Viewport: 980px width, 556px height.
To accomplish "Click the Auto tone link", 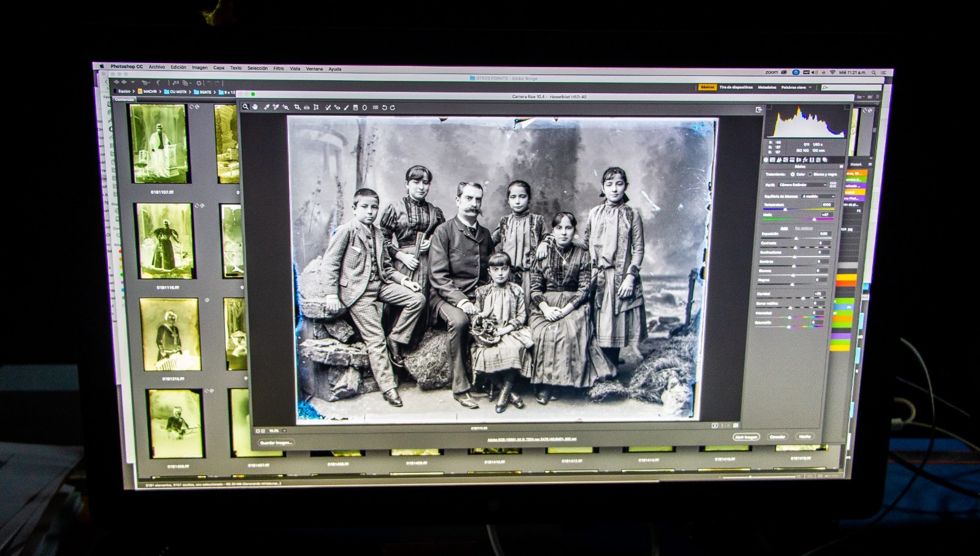I will pos(784,228).
